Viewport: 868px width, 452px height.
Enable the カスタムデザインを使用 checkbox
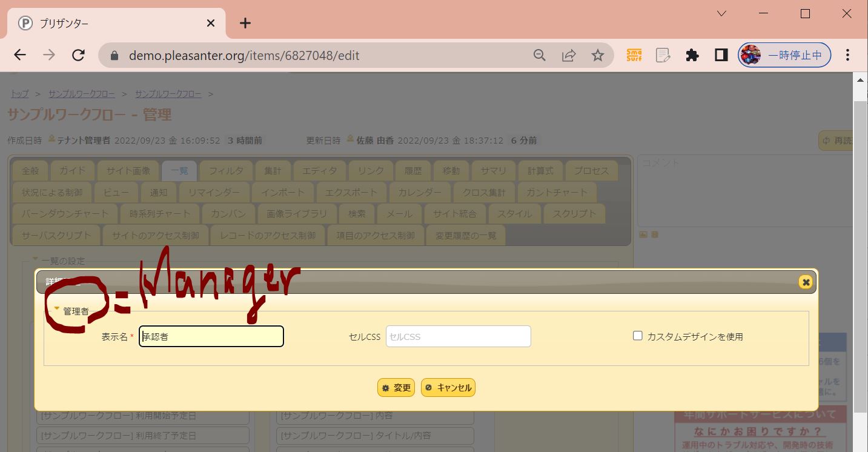637,336
